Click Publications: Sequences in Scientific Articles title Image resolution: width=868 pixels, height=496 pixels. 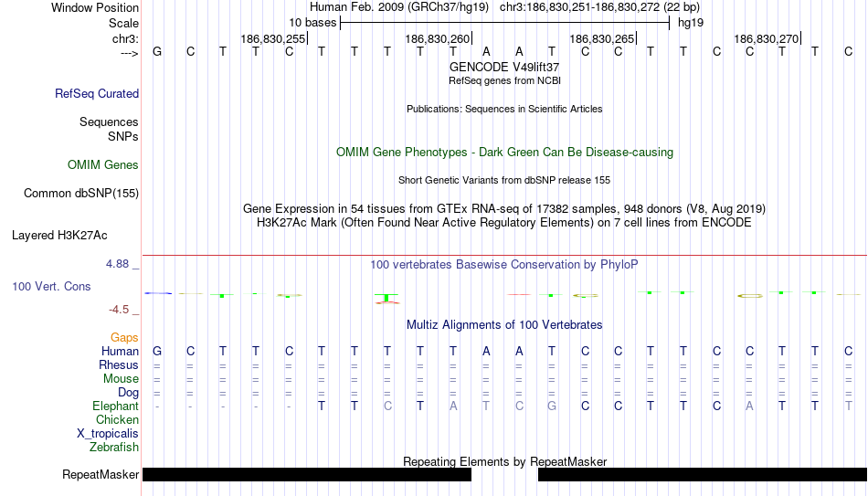[x=504, y=109]
